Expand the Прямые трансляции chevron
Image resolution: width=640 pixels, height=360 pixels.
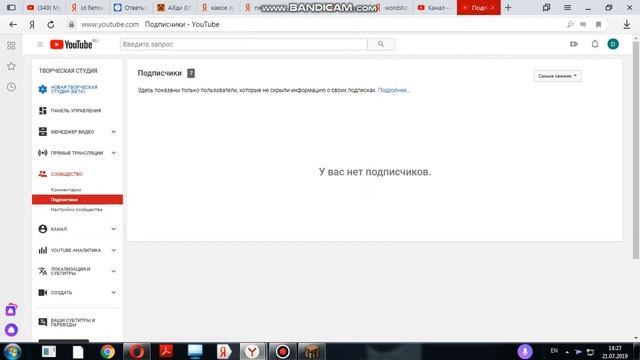pos(113,153)
